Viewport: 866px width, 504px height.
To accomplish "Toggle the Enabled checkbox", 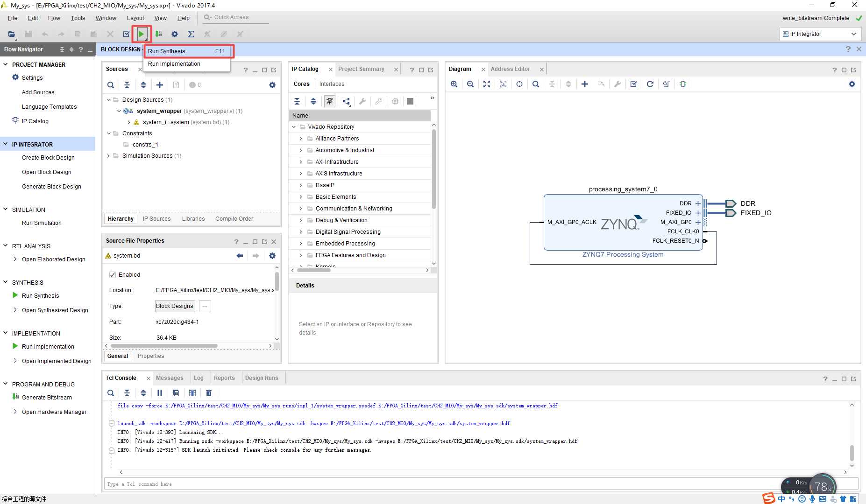I will (113, 275).
